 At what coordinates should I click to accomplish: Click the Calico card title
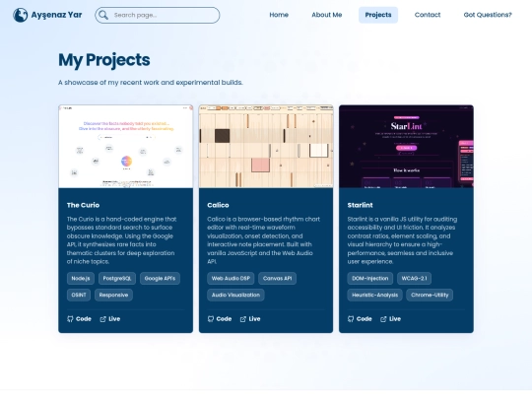(x=218, y=205)
